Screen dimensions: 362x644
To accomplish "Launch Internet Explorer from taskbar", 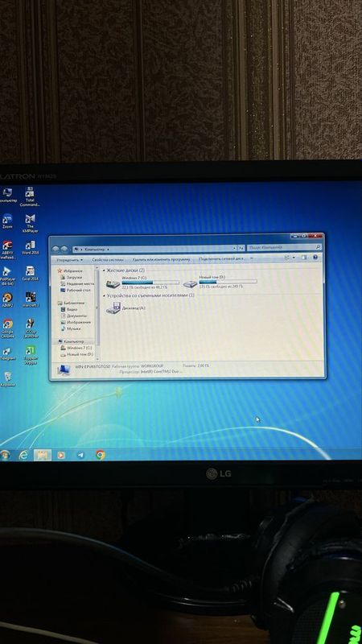I will coord(24,455).
